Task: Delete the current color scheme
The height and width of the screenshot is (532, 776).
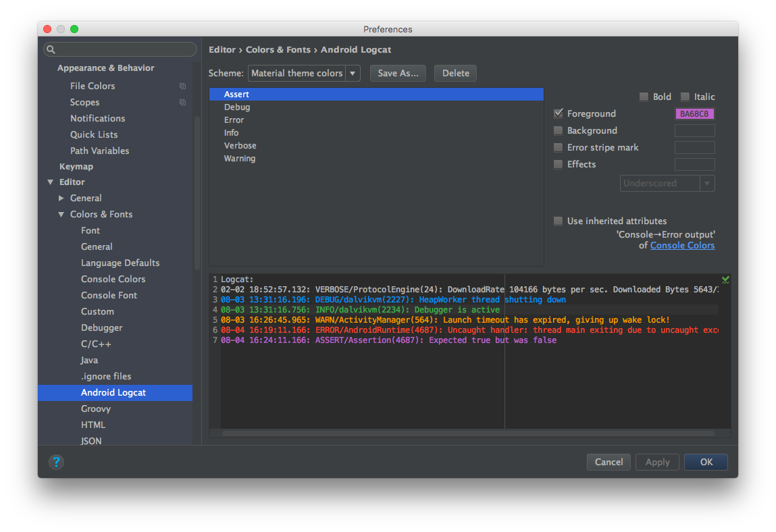Action: point(455,73)
